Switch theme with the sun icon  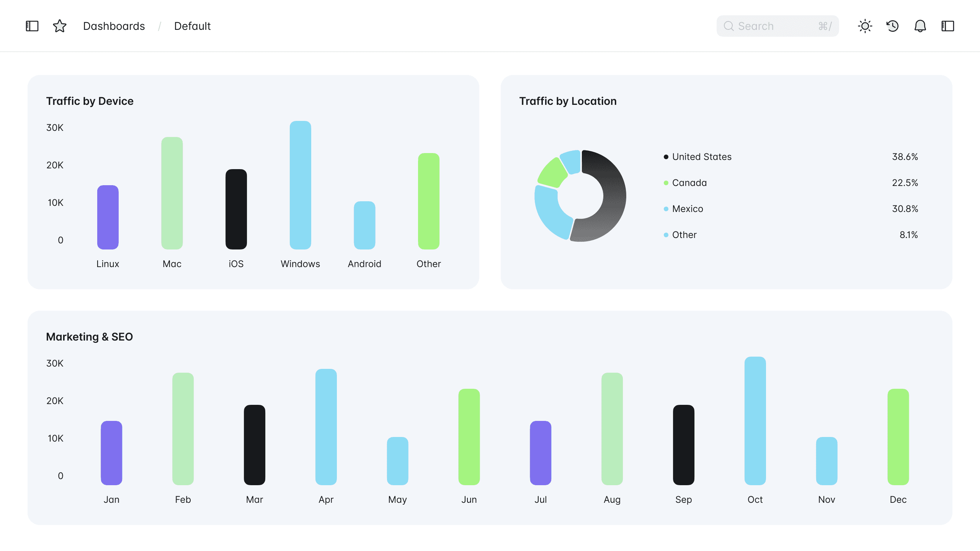865,26
